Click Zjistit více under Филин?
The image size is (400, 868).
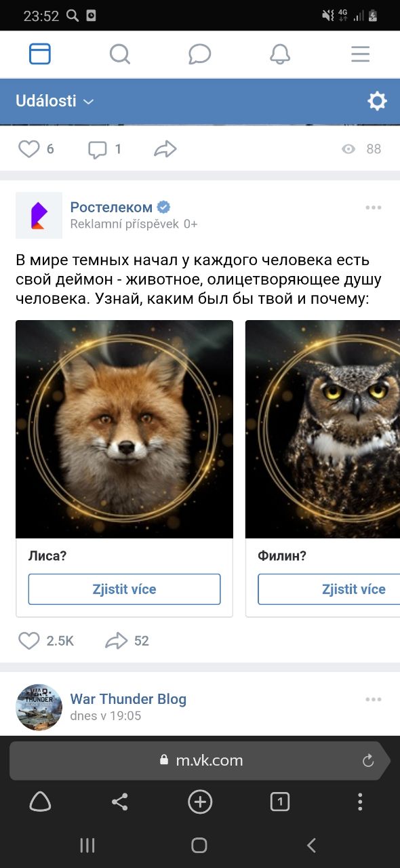click(x=329, y=589)
